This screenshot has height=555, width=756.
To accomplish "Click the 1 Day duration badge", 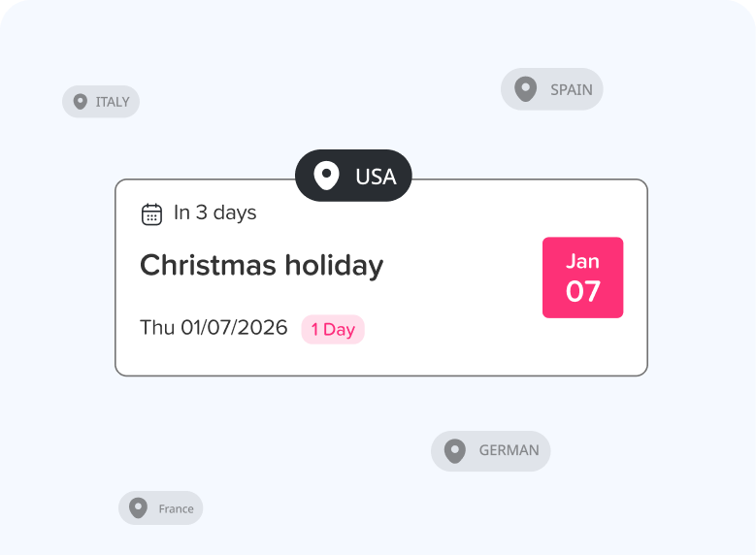I will tap(333, 330).
